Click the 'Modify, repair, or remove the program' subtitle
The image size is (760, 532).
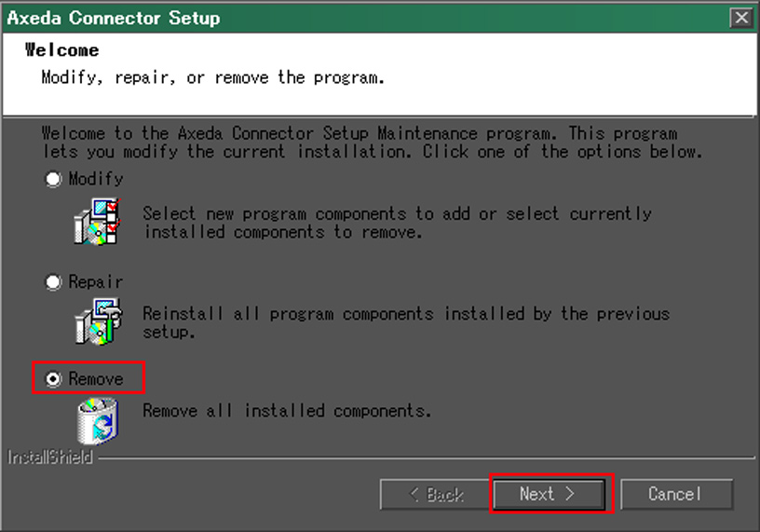tap(212, 77)
